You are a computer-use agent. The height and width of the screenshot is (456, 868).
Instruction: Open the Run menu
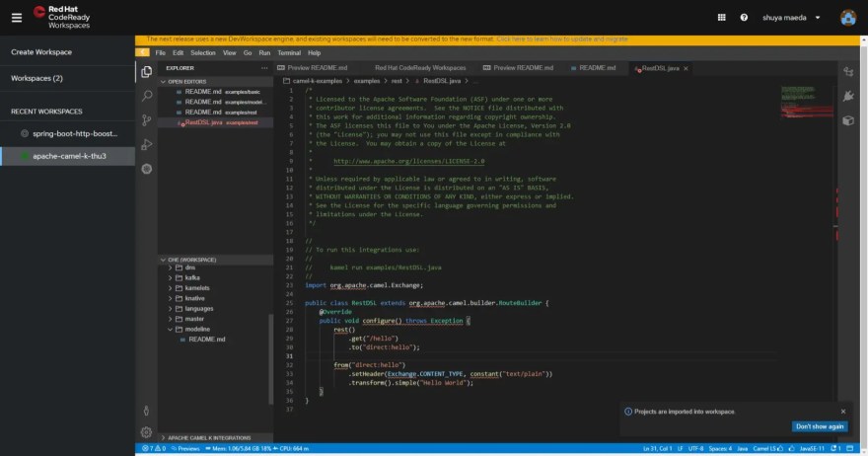[264, 53]
